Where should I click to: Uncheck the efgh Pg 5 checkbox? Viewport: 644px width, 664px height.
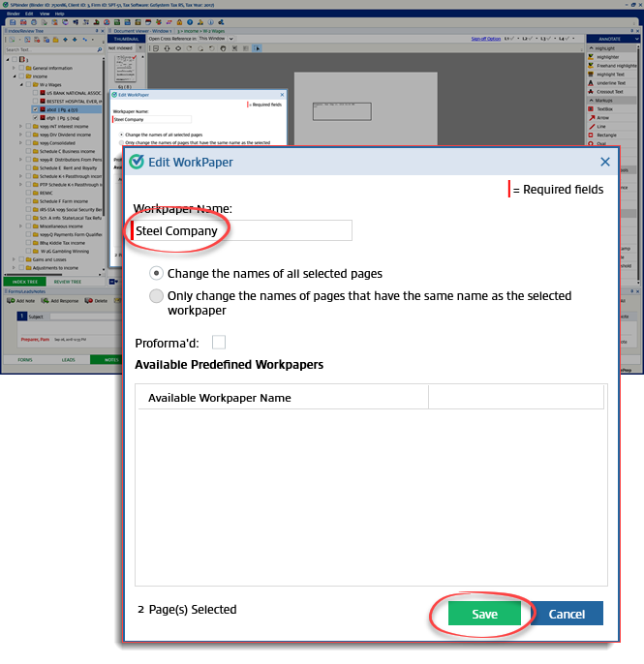[x=36, y=118]
